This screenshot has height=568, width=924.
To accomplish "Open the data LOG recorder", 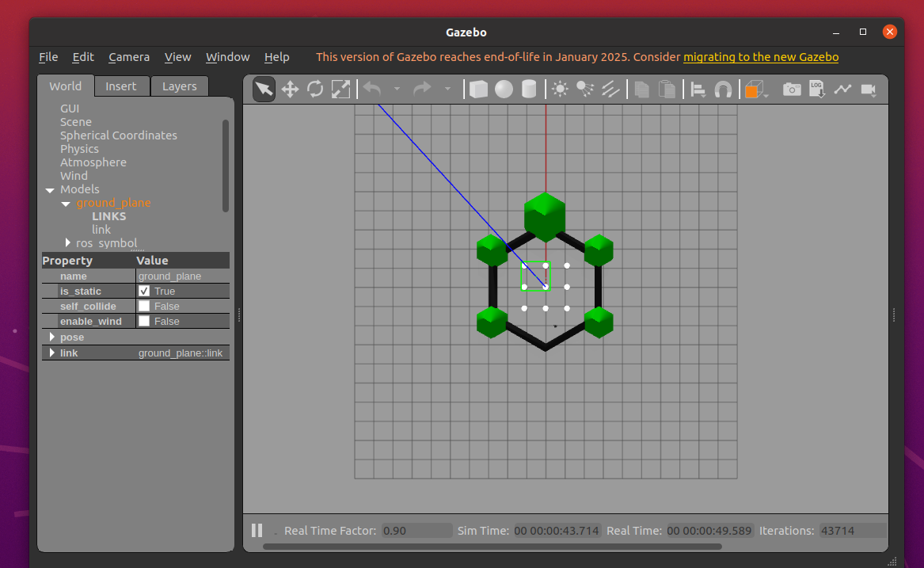I will 817,89.
